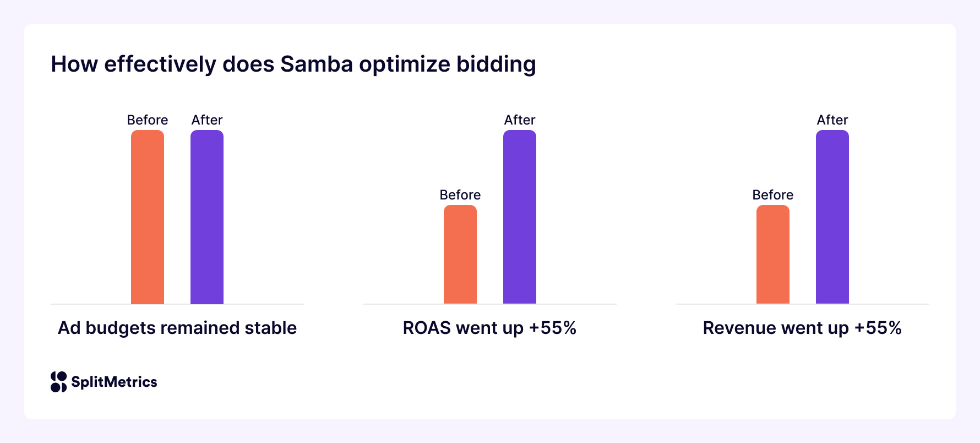Click the SplitMetrics wordmark text
The image size is (980, 443).
(x=114, y=382)
